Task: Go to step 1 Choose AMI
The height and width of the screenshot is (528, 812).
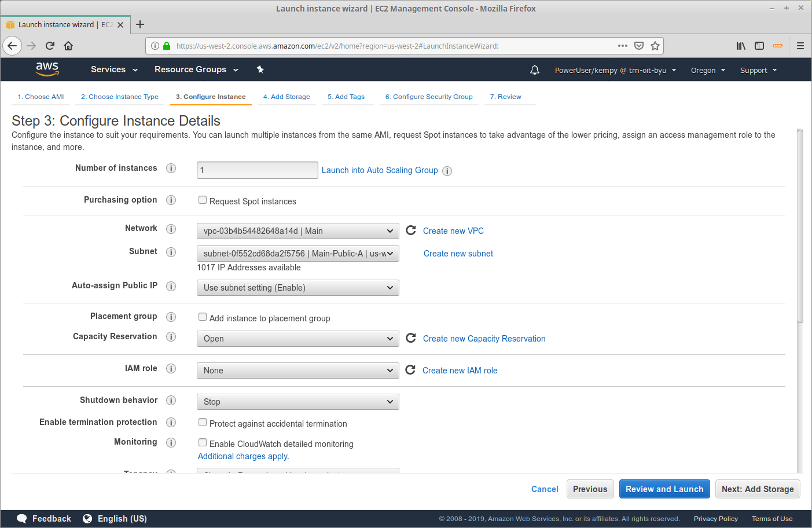Action: (x=41, y=97)
